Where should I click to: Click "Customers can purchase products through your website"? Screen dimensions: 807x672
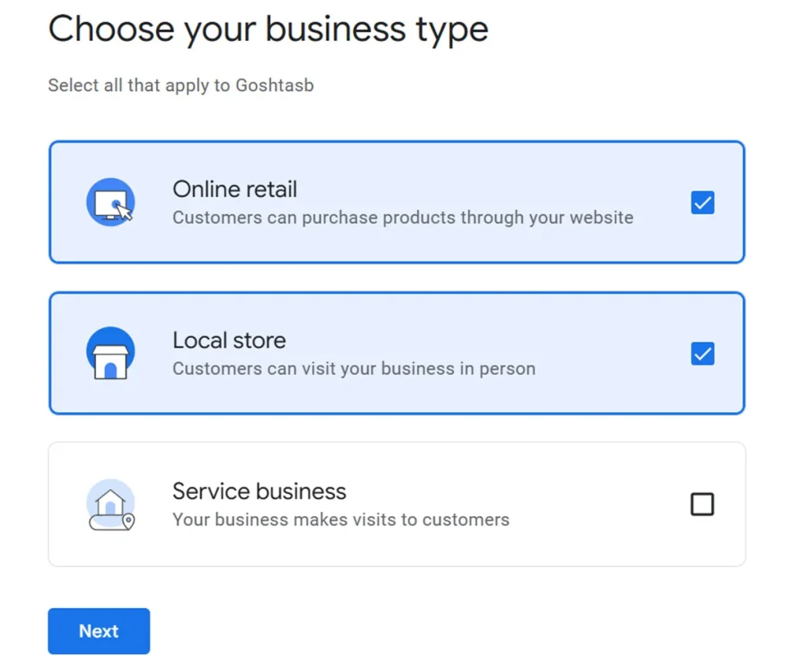click(x=403, y=217)
